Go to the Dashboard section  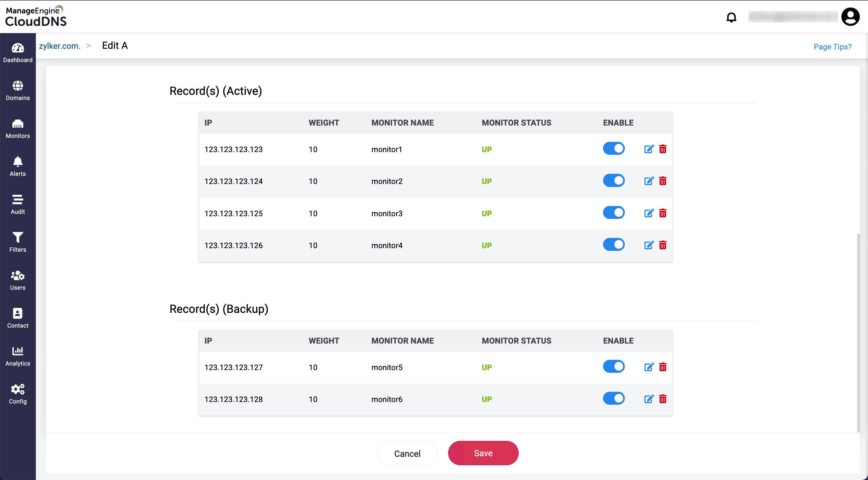17,53
